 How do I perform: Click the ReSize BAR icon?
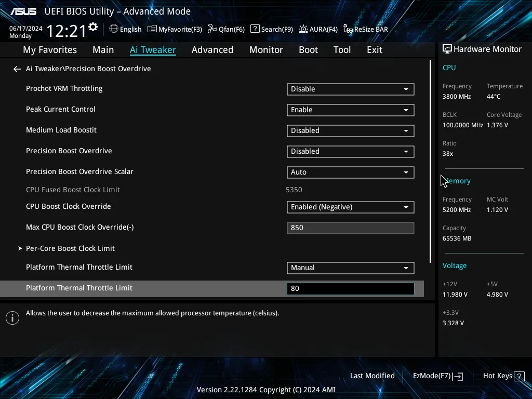[348, 29]
